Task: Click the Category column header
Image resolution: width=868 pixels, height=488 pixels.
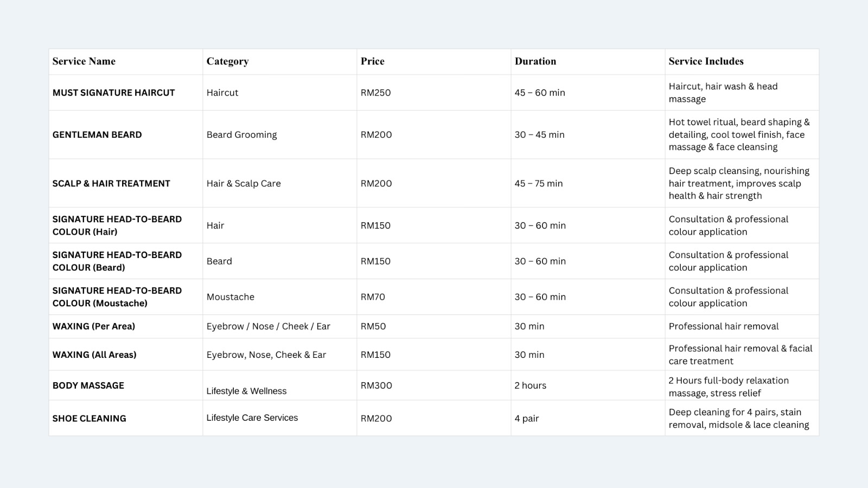Action: click(227, 61)
